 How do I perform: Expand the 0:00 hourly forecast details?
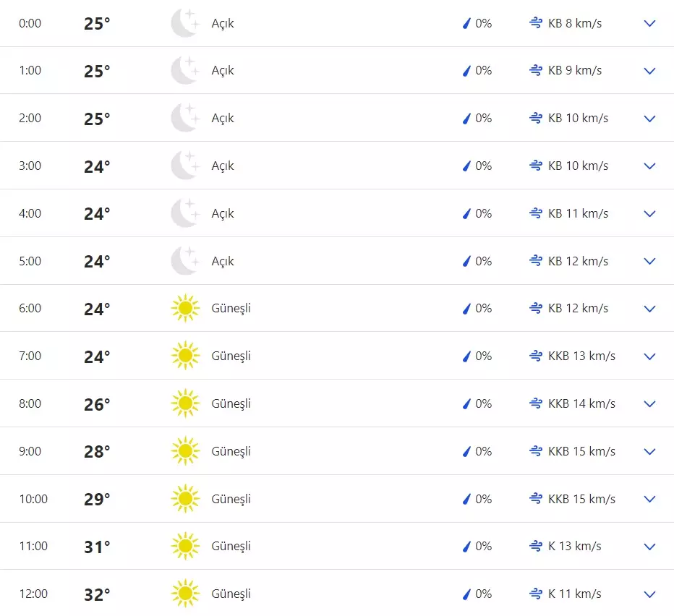[649, 23]
